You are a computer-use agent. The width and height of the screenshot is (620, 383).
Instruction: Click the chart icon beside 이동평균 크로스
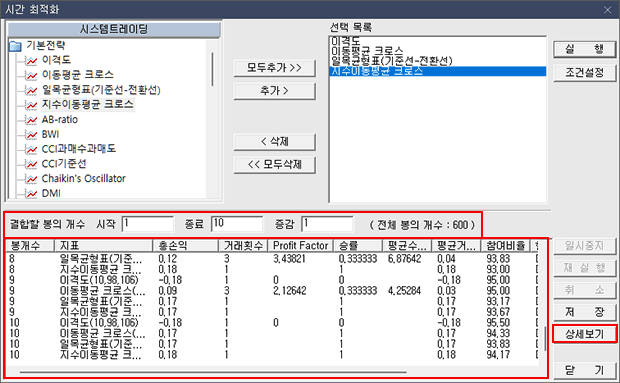(31, 75)
